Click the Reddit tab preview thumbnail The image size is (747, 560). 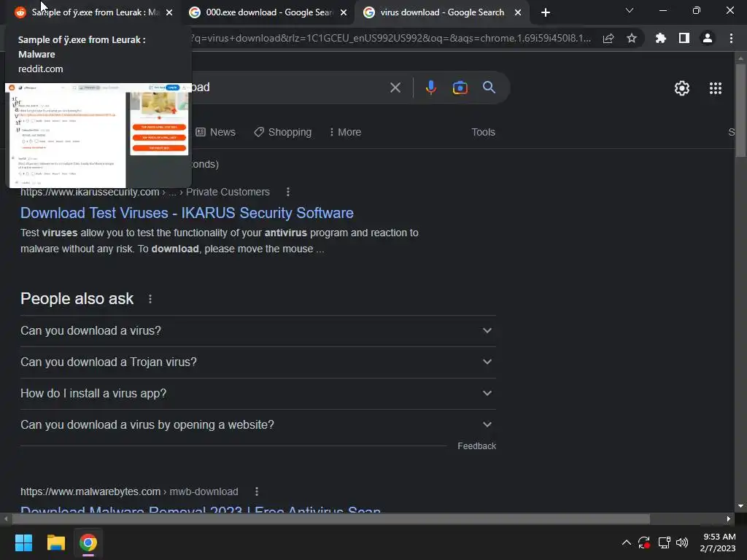(98, 135)
